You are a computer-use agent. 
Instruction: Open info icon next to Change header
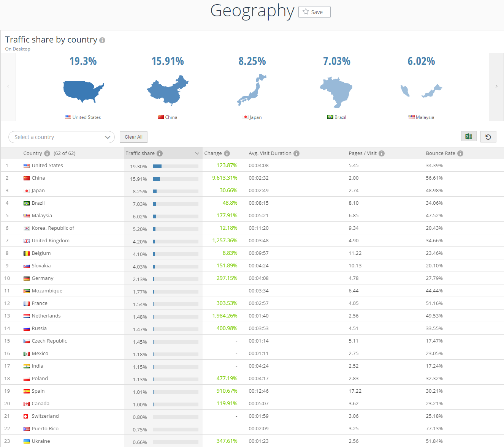click(227, 153)
